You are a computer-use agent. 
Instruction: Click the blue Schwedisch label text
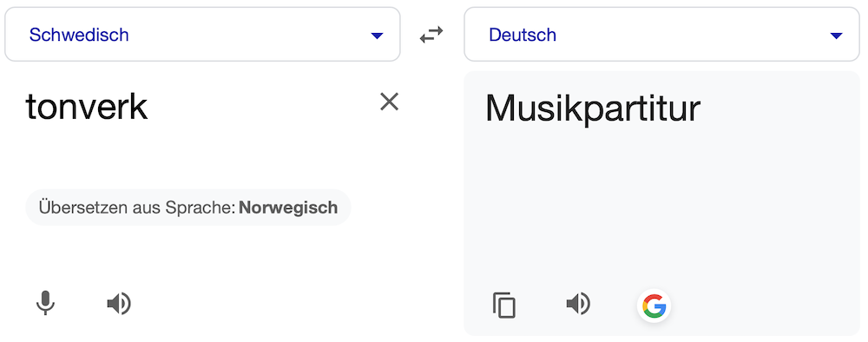coord(79,35)
